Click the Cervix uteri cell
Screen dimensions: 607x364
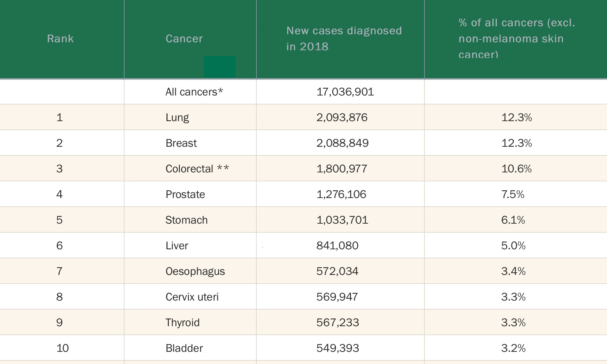(192, 297)
